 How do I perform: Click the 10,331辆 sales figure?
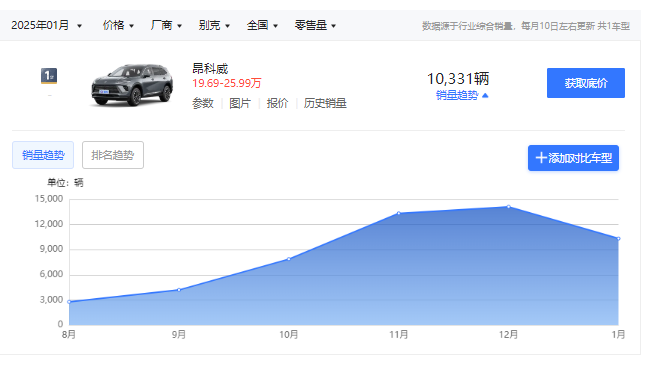458,78
